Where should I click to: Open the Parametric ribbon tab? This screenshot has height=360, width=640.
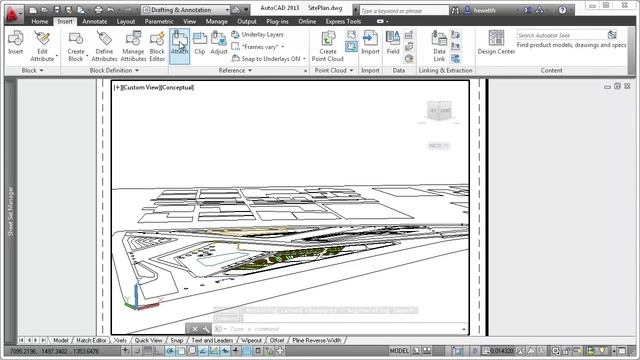(x=159, y=21)
